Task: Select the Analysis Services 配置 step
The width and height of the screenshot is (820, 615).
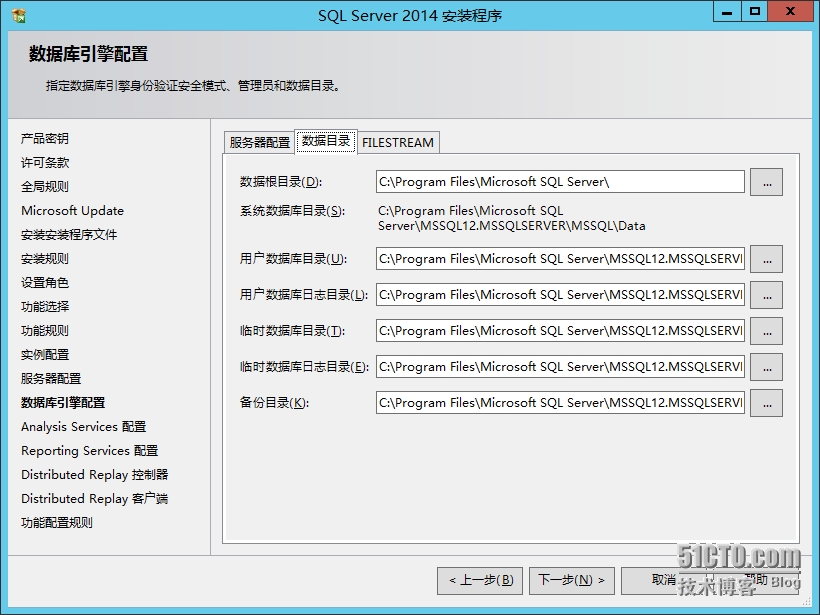Action: tap(83, 427)
